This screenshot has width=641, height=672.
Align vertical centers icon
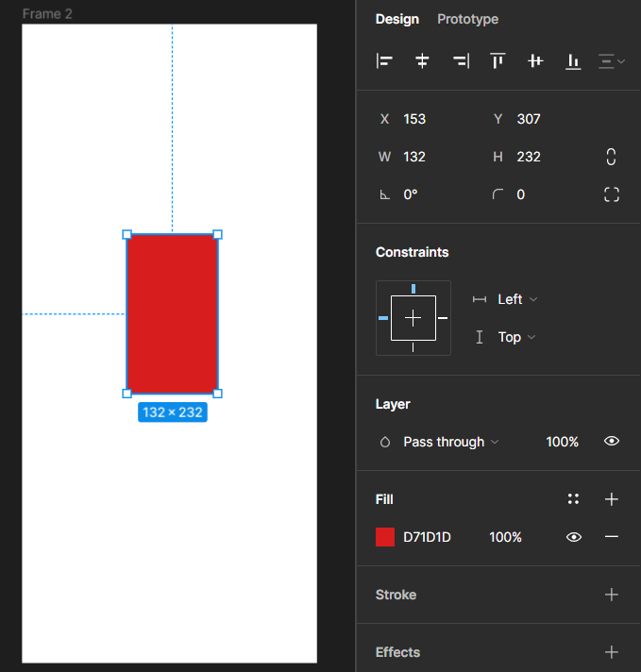pos(535,61)
